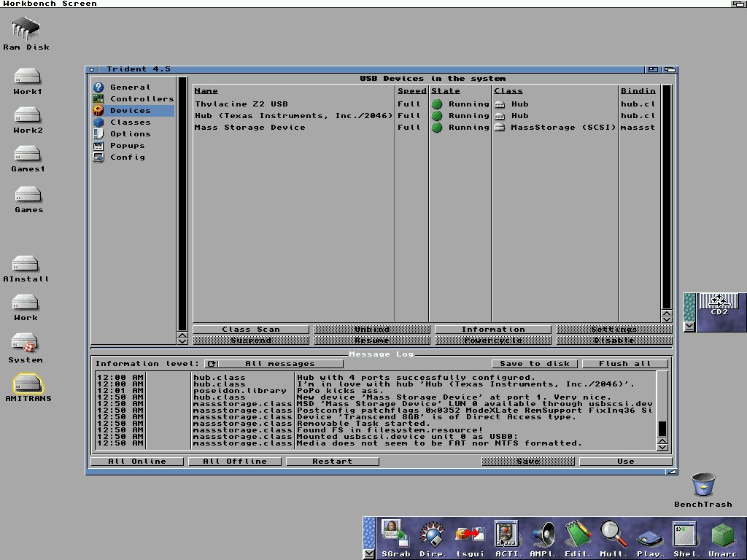Image resolution: width=747 pixels, height=560 pixels.
Task: Select the Work2 drive icon
Action: pos(27,115)
